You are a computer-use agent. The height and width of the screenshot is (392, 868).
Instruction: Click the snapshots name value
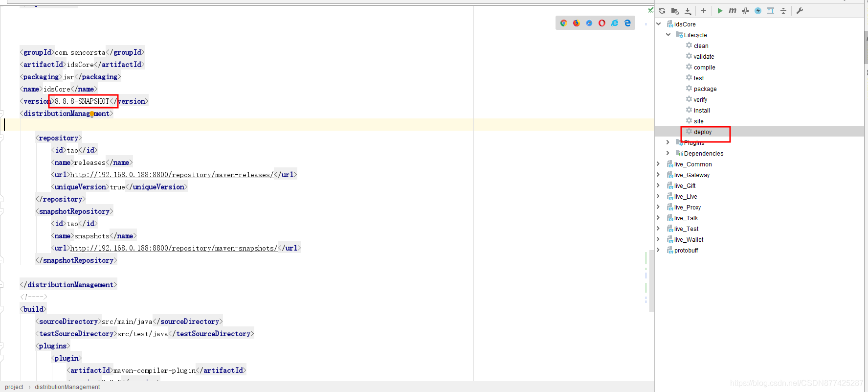click(x=92, y=236)
